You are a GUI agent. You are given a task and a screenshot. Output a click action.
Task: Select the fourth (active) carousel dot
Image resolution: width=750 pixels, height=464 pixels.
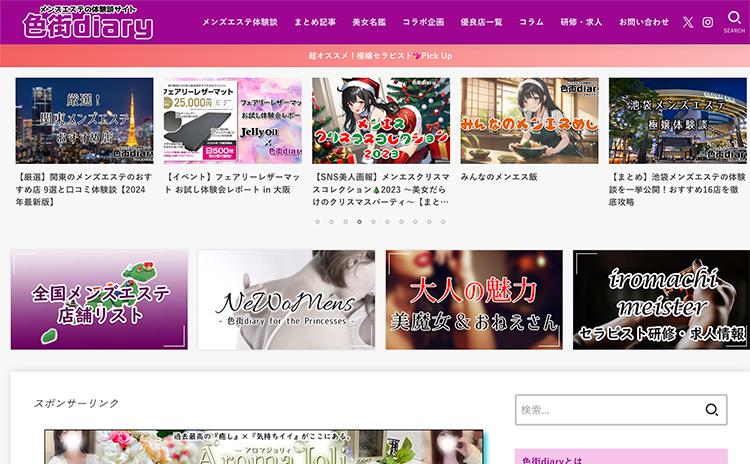click(x=359, y=222)
